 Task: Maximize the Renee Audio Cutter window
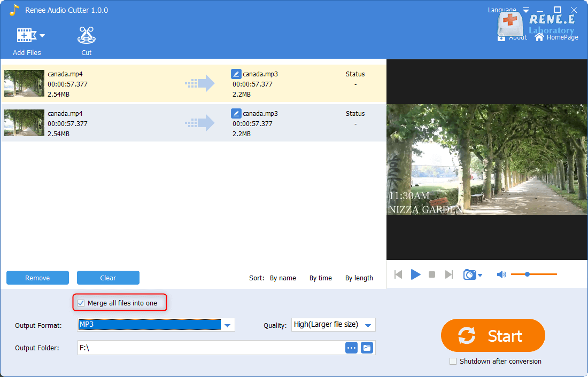[x=557, y=10]
